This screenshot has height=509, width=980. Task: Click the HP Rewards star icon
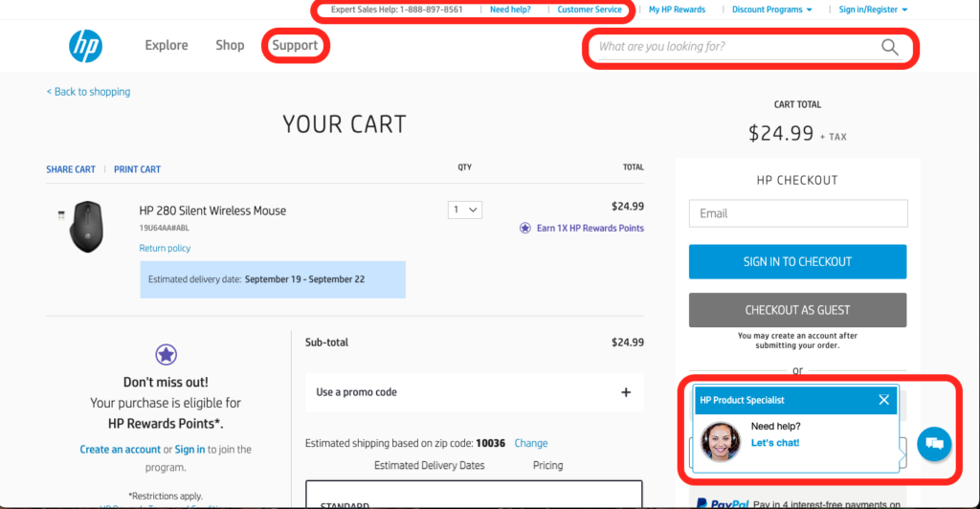point(167,355)
